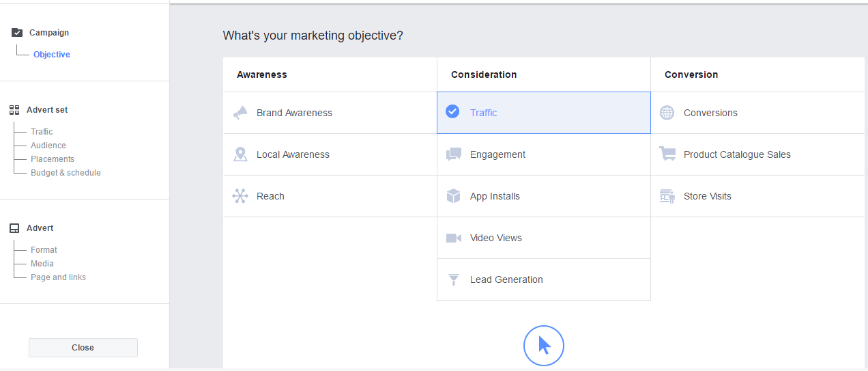Toggle the selected Traffic checkmark
Image resolution: width=868 pixels, height=371 pixels.
point(452,111)
